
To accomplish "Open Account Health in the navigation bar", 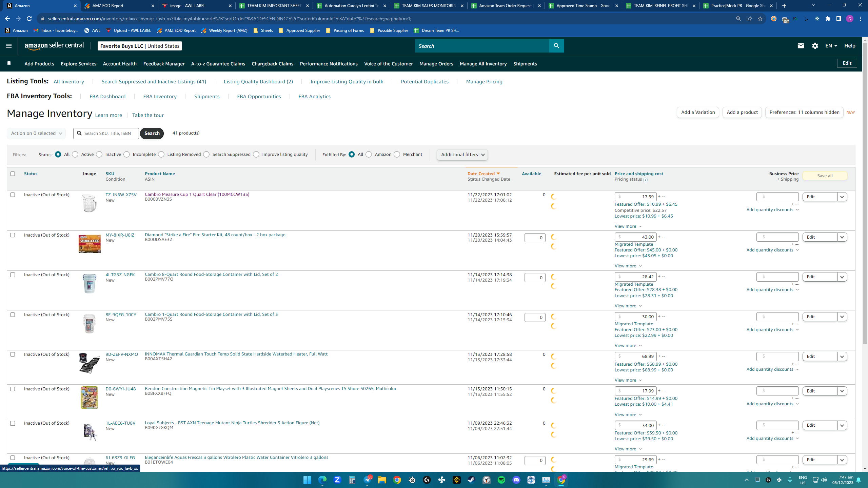I will [120, 64].
